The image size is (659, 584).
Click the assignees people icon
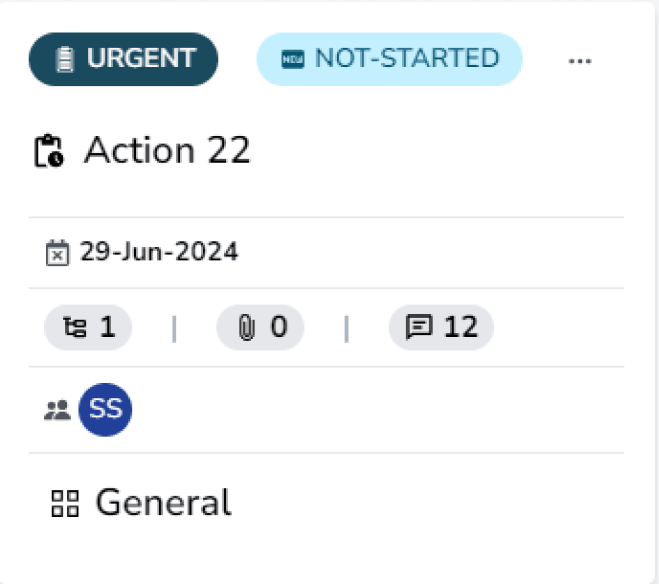pyautogui.click(x=57, y=409)
